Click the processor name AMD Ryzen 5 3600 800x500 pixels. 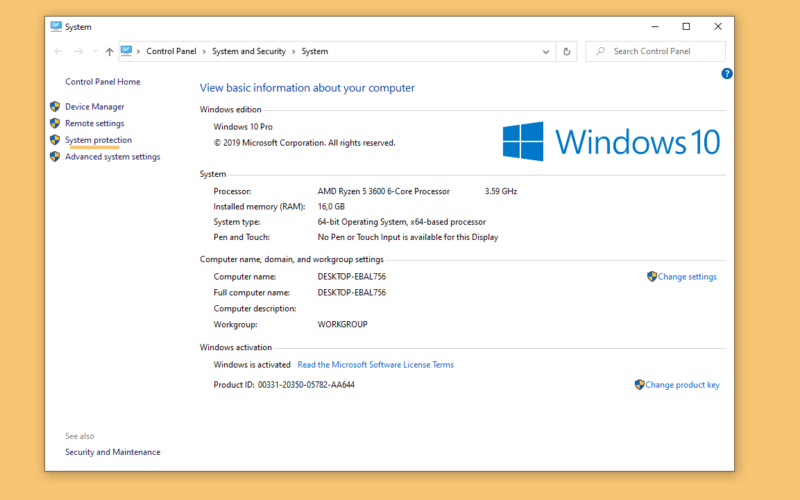point(384,191)
